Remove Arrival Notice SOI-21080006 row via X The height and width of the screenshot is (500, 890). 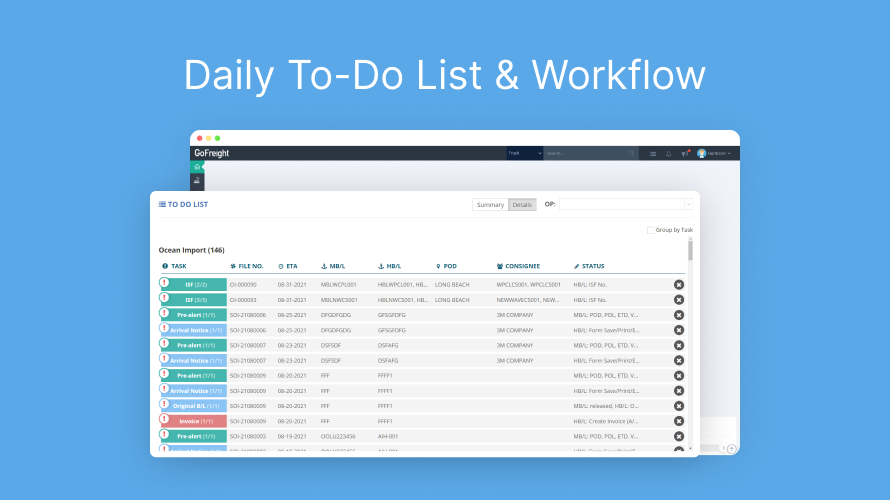point(679,330)
